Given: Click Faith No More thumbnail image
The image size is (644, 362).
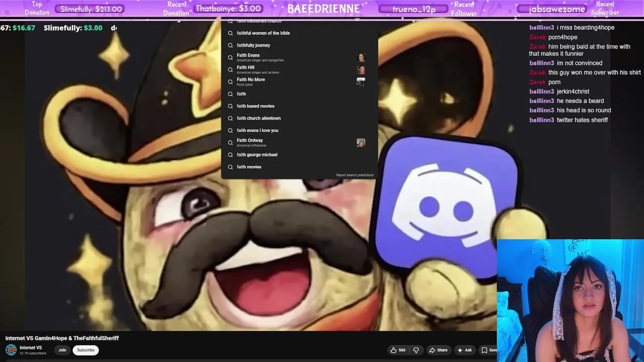Looking at the screenshot, I should [361, 81].
